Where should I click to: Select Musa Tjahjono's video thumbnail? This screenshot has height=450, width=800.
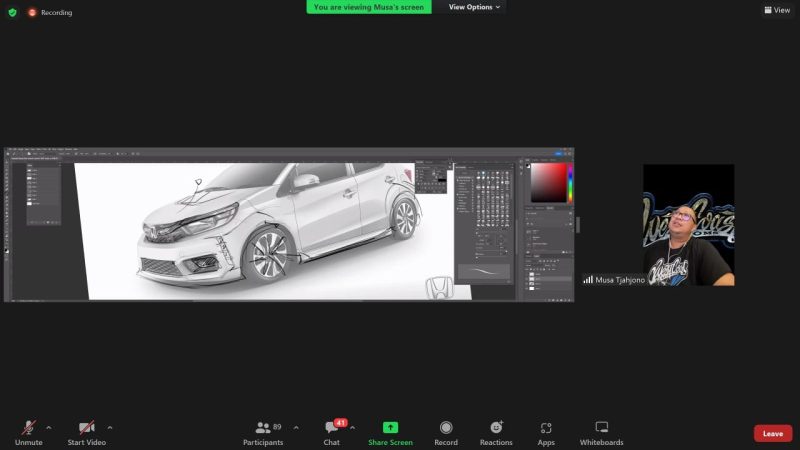point(688,225)
